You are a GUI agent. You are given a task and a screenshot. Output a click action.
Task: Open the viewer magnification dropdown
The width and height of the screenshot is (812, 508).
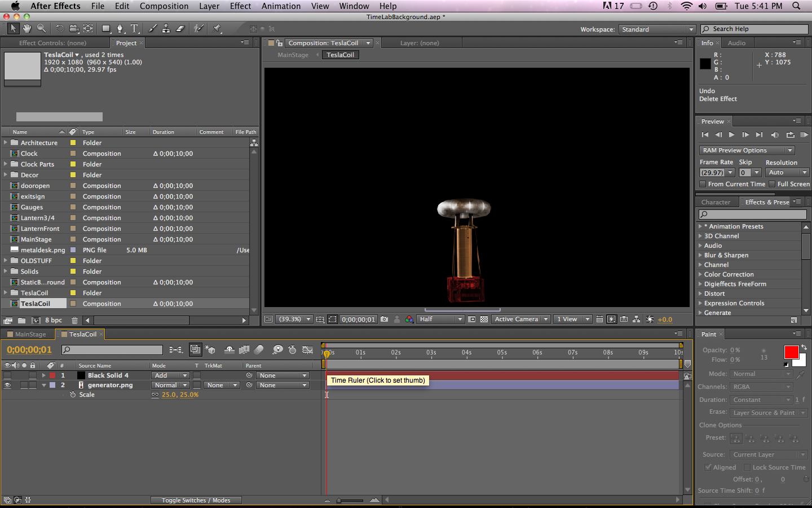click(294, 319)
